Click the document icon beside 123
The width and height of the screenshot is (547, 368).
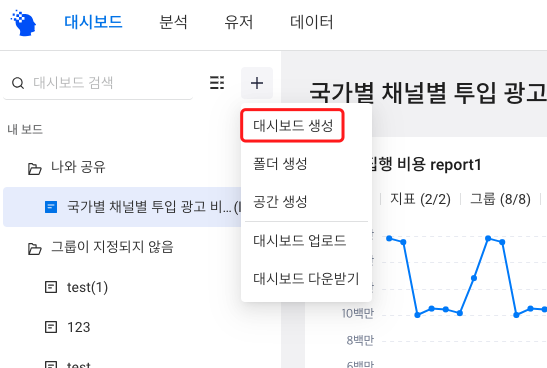51,327
